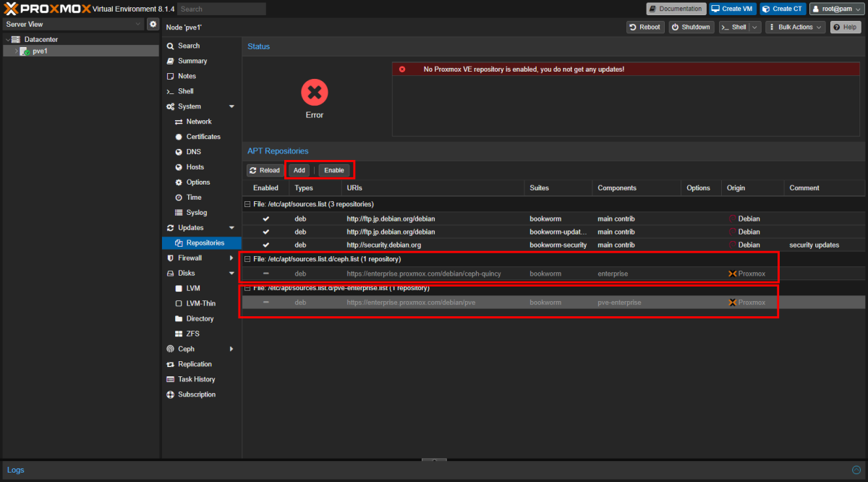Click the Proxmox logo
The image size is (868, 482).
[x=48, y=9]
